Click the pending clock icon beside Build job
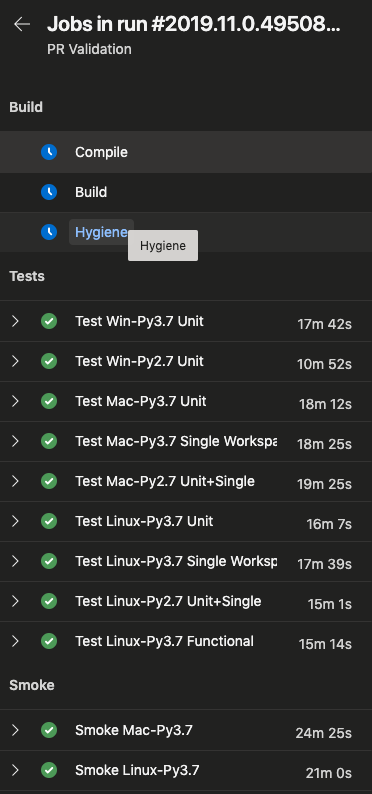372x794 pixels. tap(49, 192)
